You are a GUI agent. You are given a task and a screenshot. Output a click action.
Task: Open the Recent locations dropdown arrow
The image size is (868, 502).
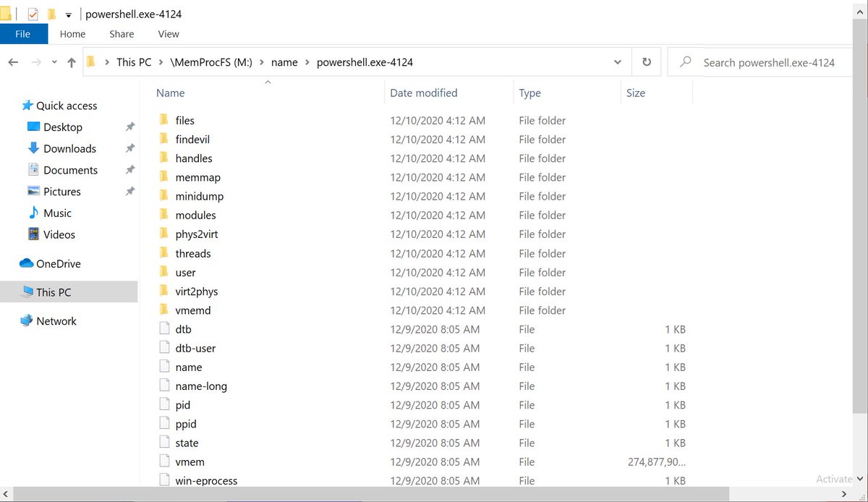(x=55, y=64)
